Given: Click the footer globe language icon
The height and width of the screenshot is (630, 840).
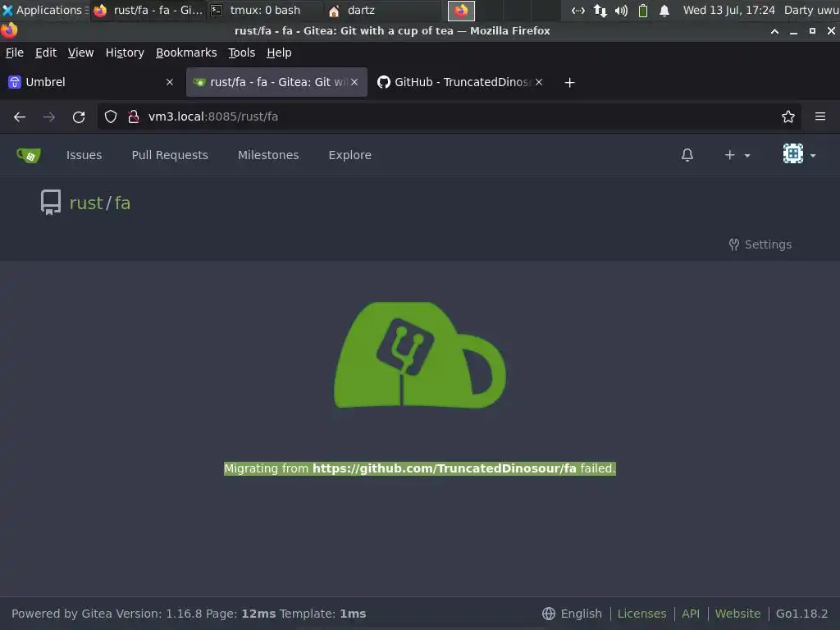Looking at the screenshot, I should coord(549,614).
